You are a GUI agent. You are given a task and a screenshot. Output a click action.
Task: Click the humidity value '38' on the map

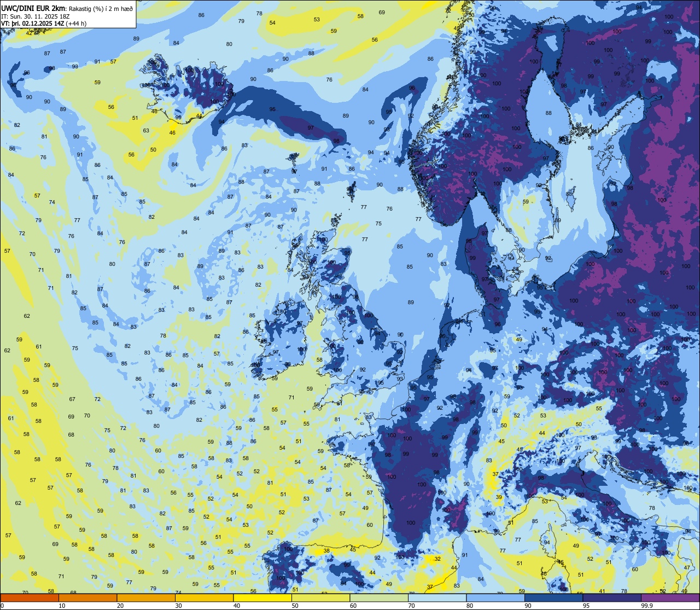(x=326, y=551)
